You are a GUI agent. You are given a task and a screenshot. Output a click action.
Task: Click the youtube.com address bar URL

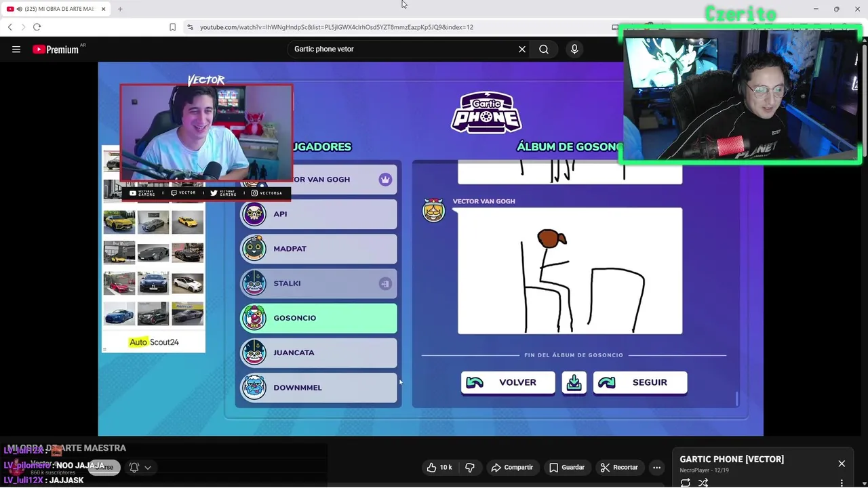[336, 27]
